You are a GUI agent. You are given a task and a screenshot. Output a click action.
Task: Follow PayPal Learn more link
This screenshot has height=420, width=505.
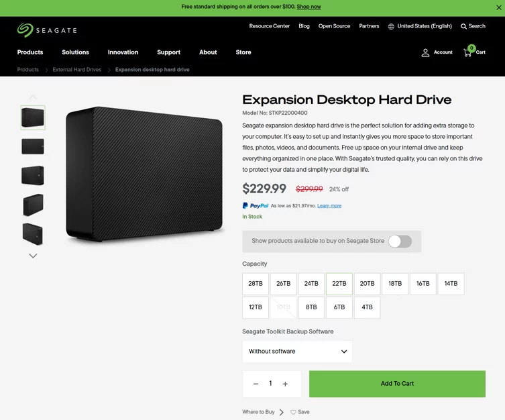click(329, 206)
